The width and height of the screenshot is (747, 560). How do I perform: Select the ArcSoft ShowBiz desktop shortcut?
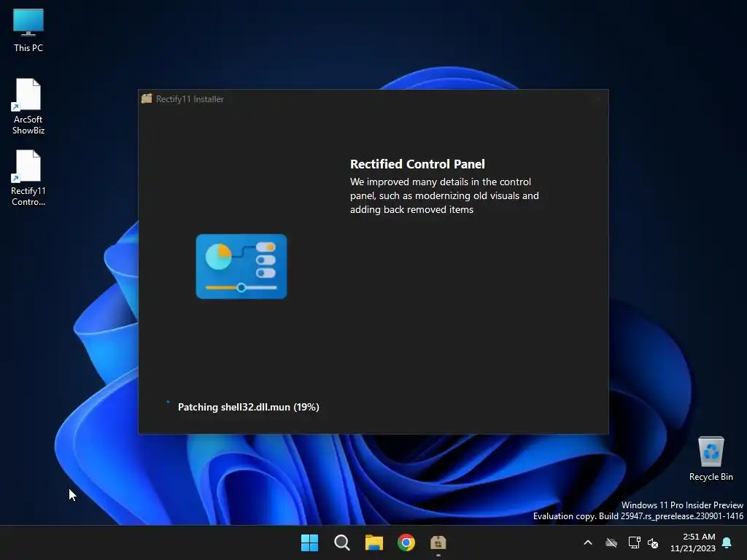pos(28,106)
